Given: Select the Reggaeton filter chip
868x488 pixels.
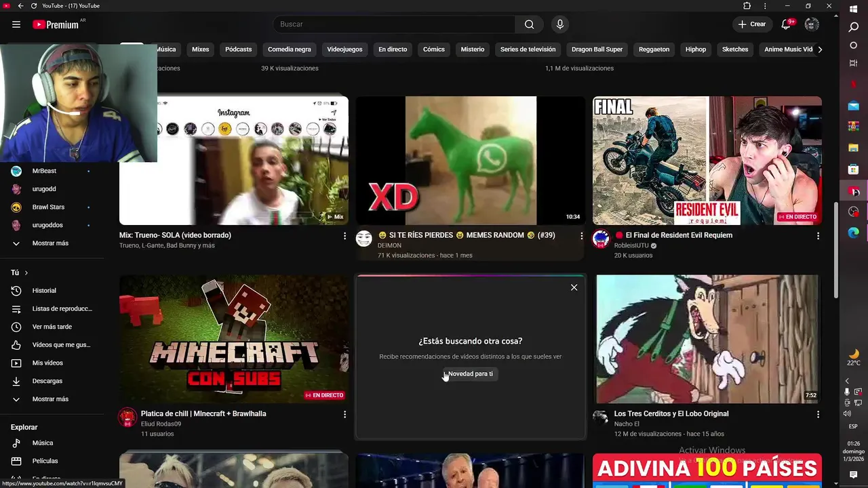Looking at the screenshot, I should [x=654, y=49].
